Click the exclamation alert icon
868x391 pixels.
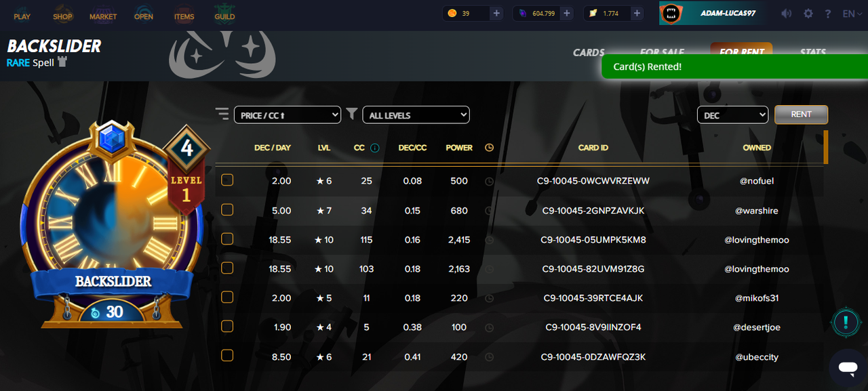tap(846, 322)
